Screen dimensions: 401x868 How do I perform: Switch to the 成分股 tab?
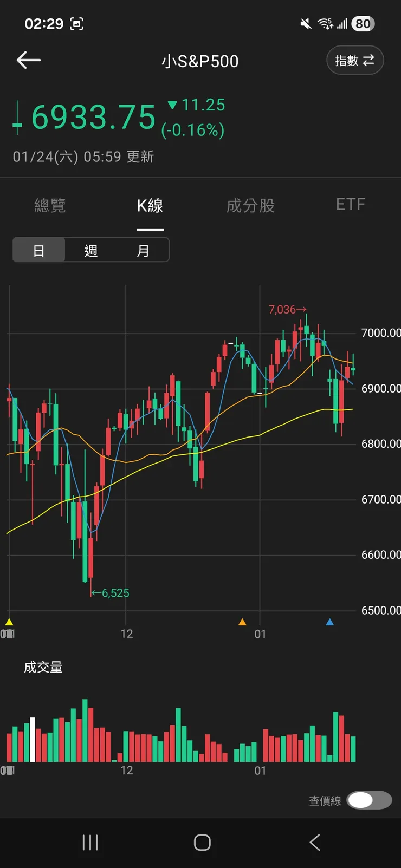250,206
